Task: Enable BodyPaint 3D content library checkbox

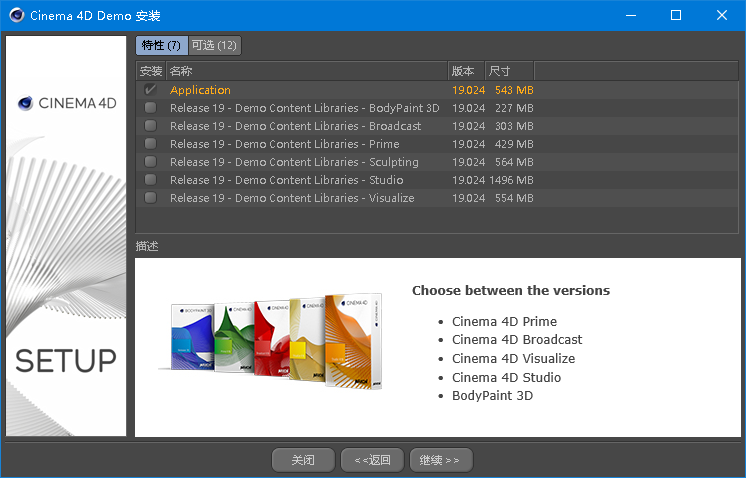Action: pyautogui.click(x=150, y=107)
